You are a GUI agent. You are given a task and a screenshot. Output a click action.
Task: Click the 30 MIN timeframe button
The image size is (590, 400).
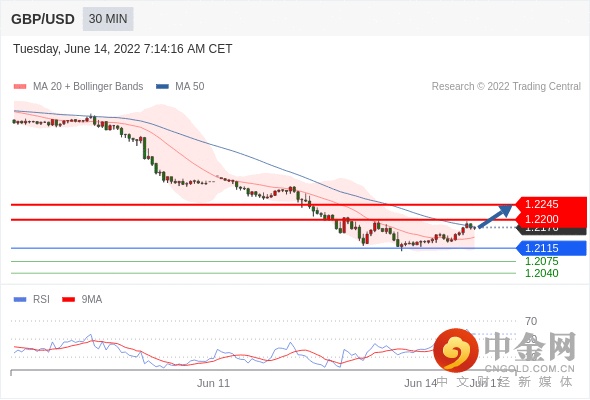click(x=108, y=19)
